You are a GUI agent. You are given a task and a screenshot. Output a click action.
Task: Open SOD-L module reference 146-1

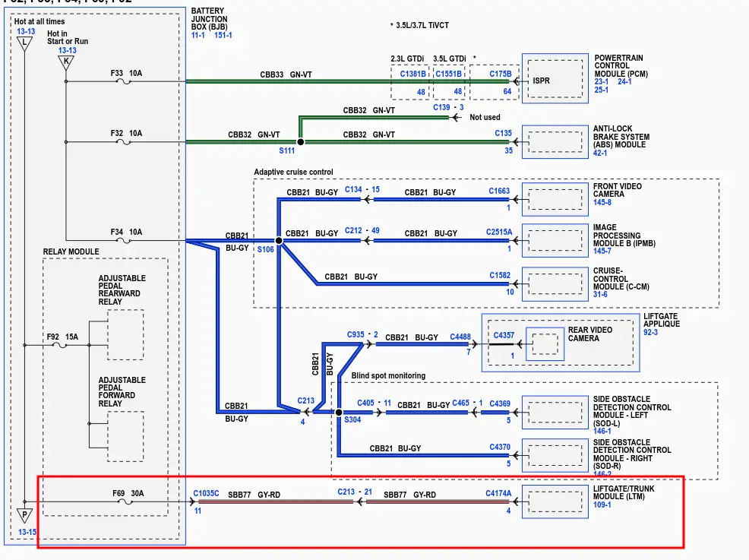pyautogui.click(x=602, y=431)
